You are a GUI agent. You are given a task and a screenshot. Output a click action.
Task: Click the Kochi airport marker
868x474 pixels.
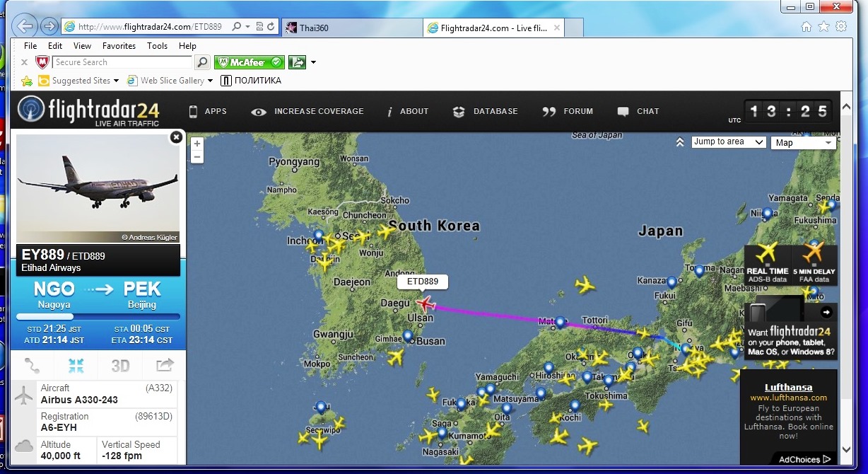tap(575, 406)
